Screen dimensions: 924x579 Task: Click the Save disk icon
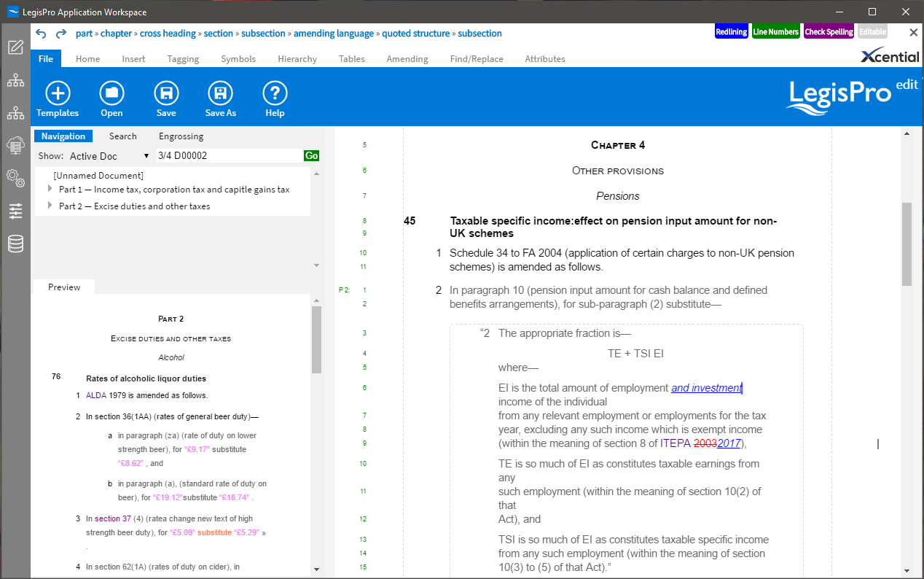pyautogui.click(x=166, y=93)
